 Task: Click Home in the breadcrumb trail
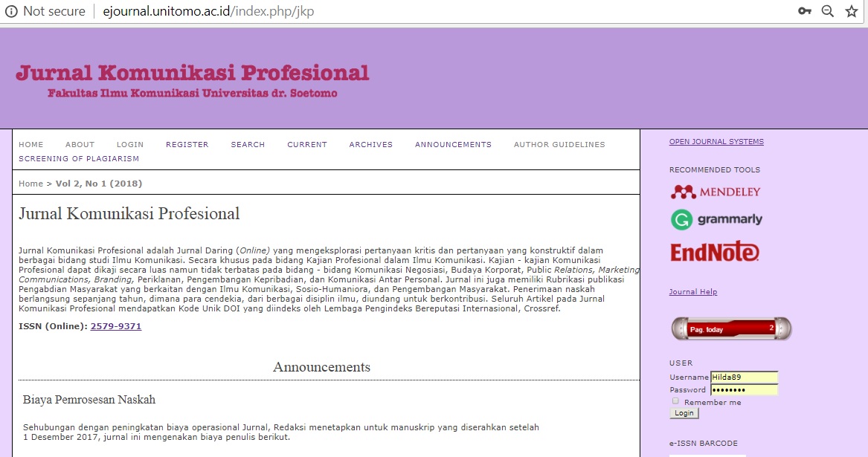click(x=30, y=184)
